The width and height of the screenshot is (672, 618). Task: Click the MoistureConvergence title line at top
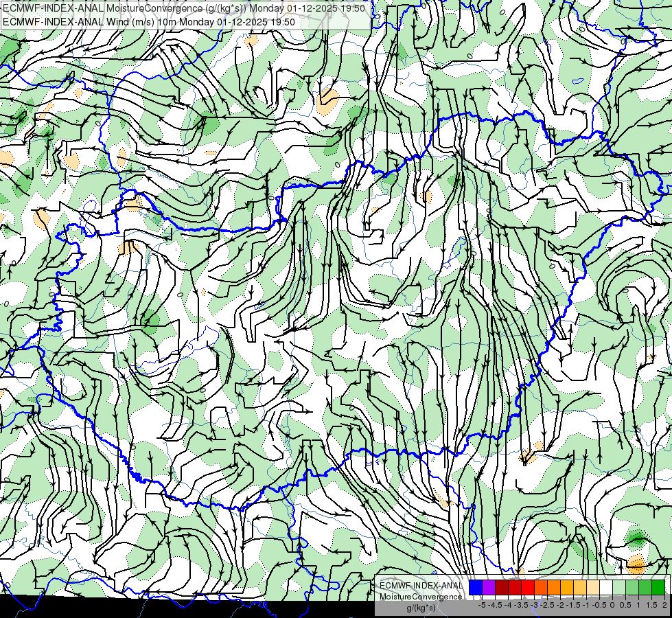click(x=183, y=8)
